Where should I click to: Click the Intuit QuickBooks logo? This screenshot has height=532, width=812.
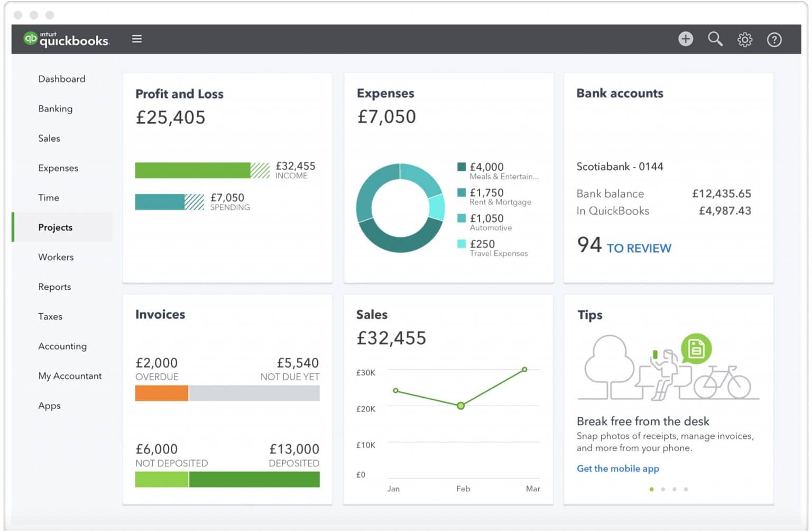[x=66, y=39]
